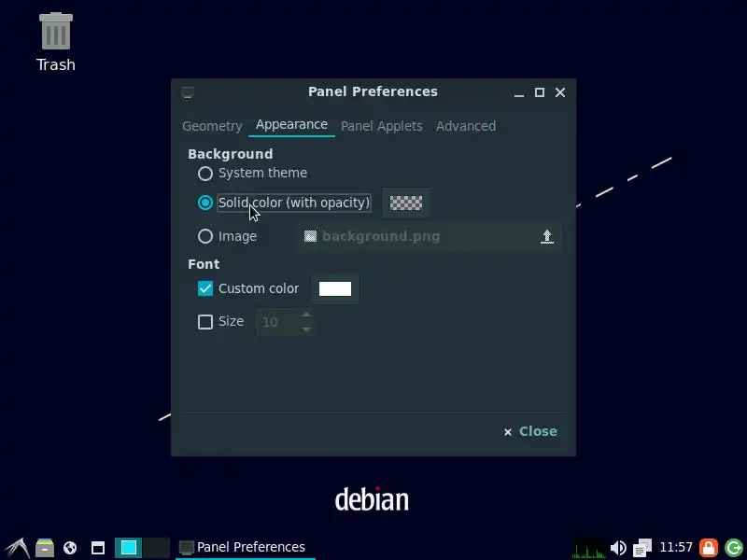This screenshot has width=747, height=560.
Task: Click the orange lock screen icon
Action: pyautogui.click(x=709, y=548)
